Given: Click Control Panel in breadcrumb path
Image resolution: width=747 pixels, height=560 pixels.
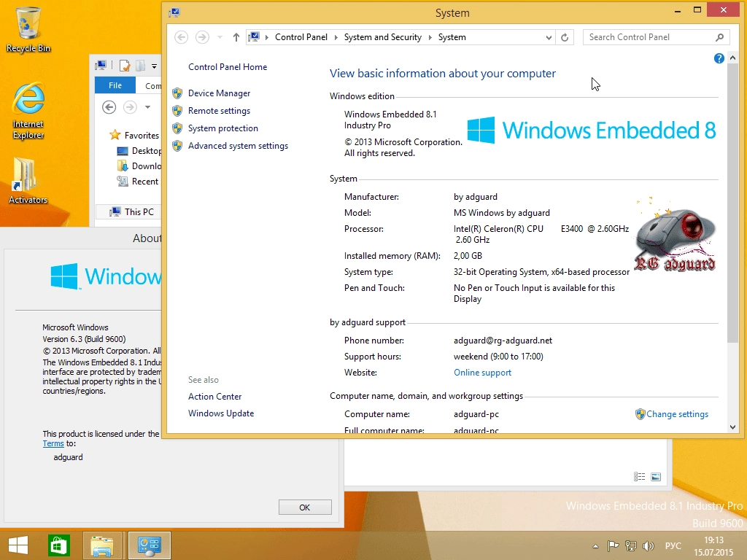Looking at the screenshot, I should tap(301, 37).
